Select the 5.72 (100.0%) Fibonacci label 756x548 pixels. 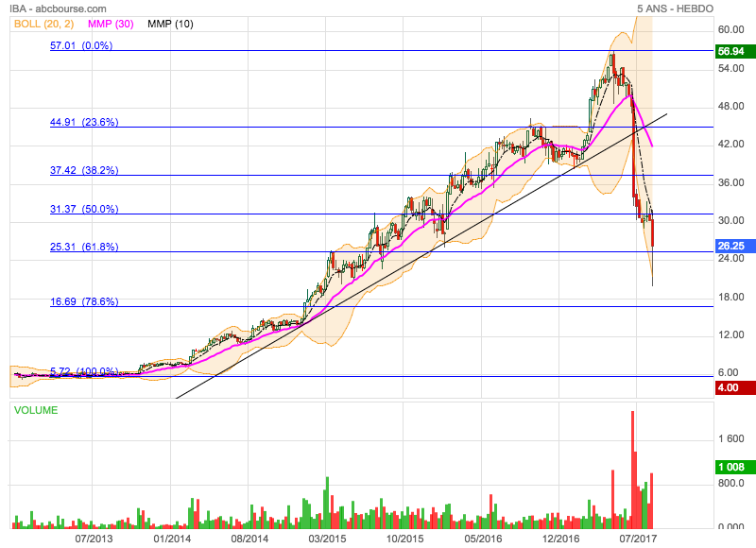coord(84,371)
